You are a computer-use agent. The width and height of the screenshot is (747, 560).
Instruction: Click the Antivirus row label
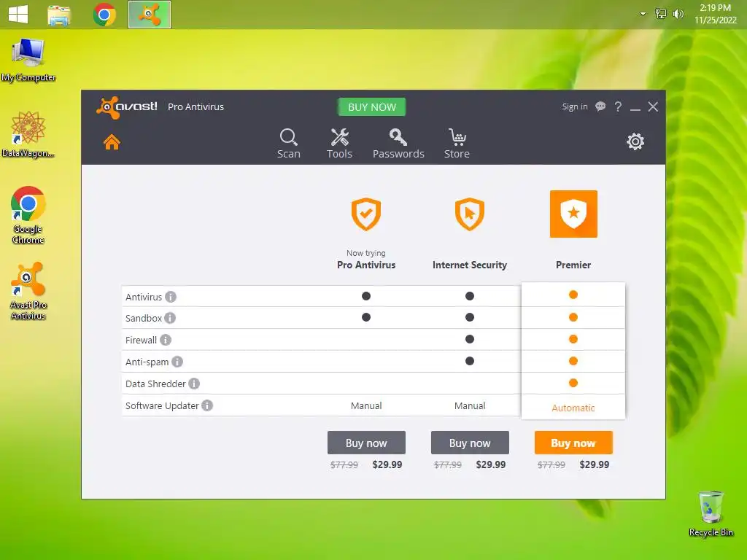pyautogui.click(x=144, y=297)
